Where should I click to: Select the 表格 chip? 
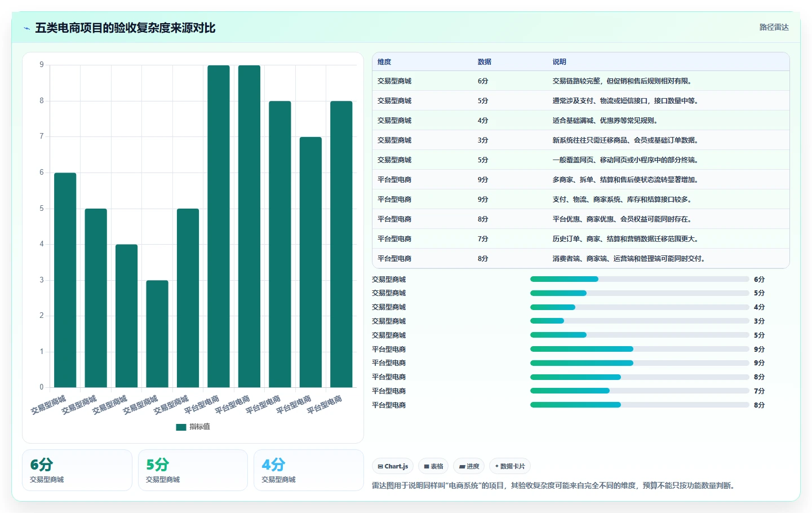pyautogui.click(x=433, y=466)
